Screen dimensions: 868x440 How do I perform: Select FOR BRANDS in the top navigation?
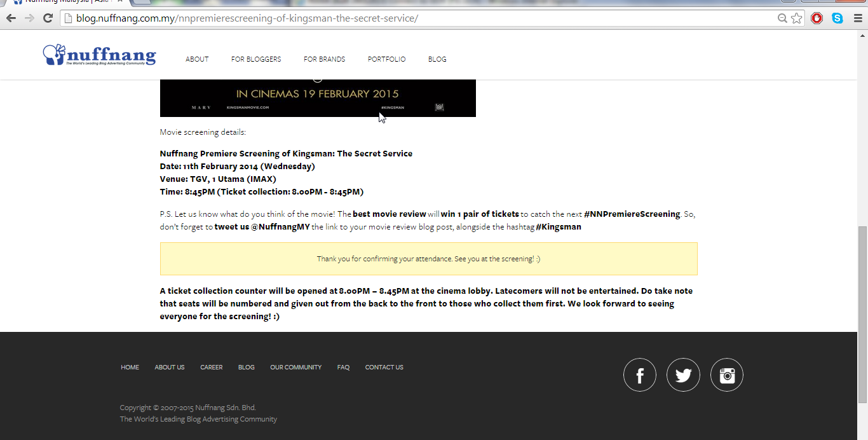pos(325,59)
